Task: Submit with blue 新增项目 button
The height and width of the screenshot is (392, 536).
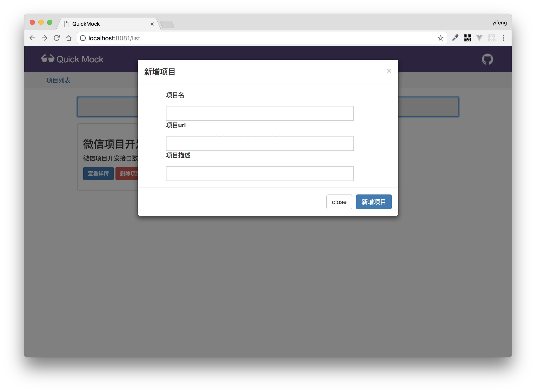Action: [x=373, y=202]
